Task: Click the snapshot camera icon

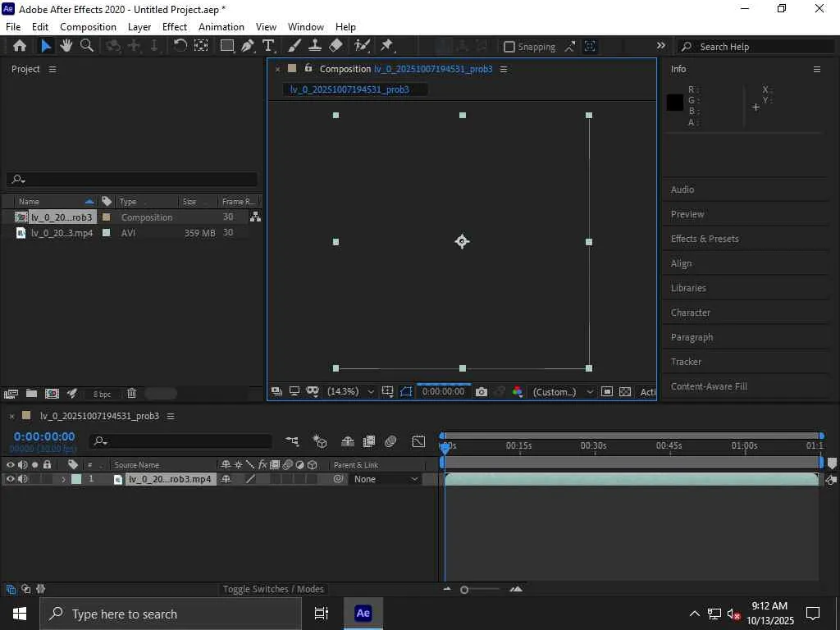Action: coord(481,391)
